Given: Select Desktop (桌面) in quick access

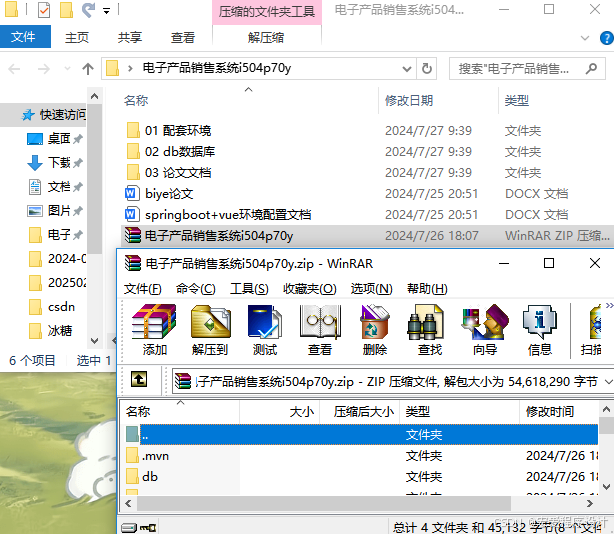Looking at the screenshot, I should point(54,139).
